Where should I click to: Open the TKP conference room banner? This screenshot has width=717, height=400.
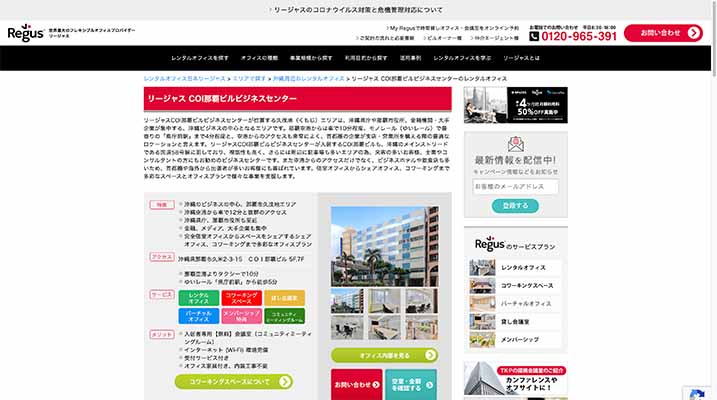coord(515,379)
